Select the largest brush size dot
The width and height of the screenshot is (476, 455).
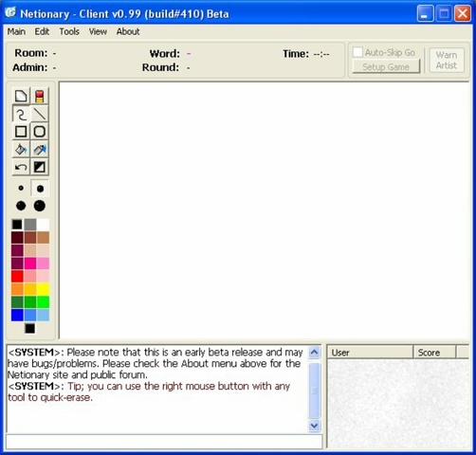click(x=40, y=206)
